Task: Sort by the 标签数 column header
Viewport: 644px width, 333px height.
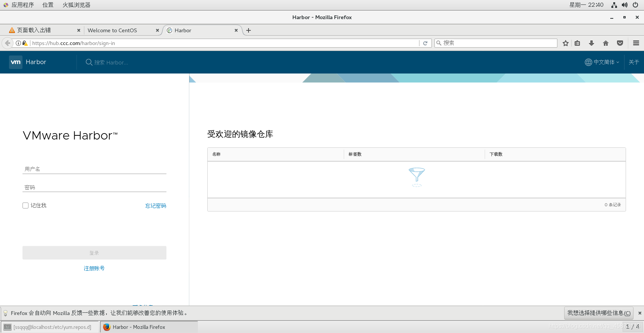Action: pyautogui.click(x=355, y=154)
